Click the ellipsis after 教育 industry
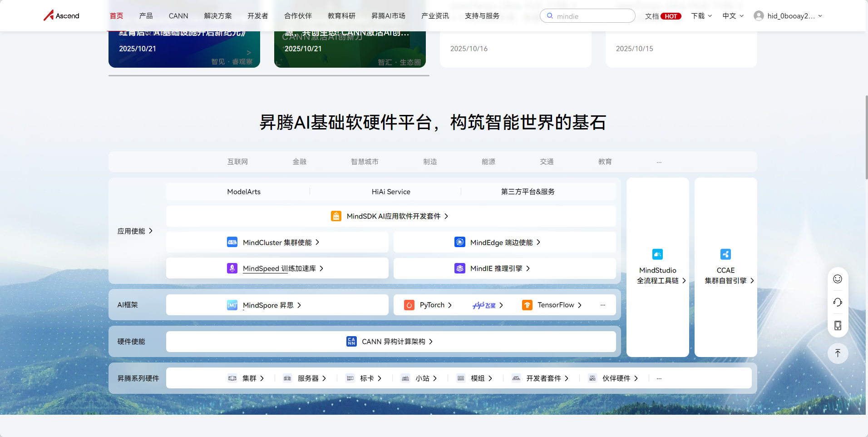This screenshot has width=868, height=437. [x=659, y=162]
